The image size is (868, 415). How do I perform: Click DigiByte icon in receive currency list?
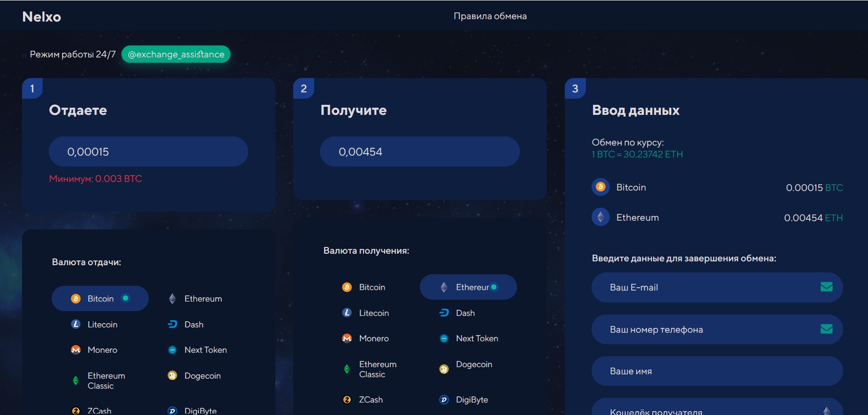tap(444, 400)
